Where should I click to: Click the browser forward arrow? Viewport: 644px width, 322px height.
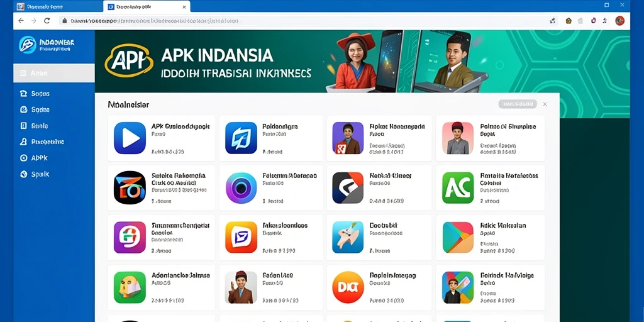pos(34,21)
